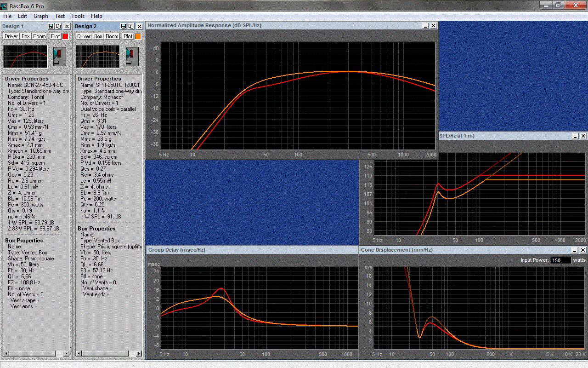Screen dimensions: 588x368
Task: Click the Box button in Design 2
Action: pos(98,36)
